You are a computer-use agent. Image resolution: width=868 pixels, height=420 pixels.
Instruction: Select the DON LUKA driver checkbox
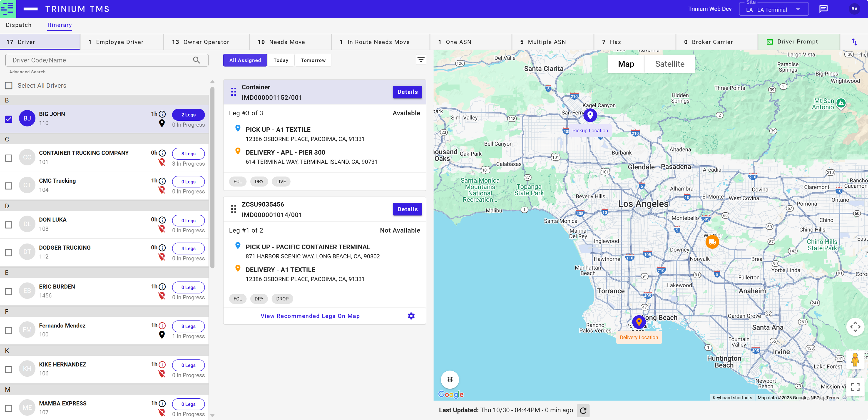coord(9,225)
